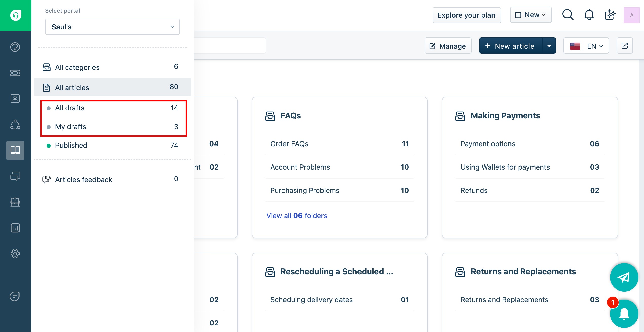Click the Manage button
The image size is (644, 332).
tap(448, 46)
